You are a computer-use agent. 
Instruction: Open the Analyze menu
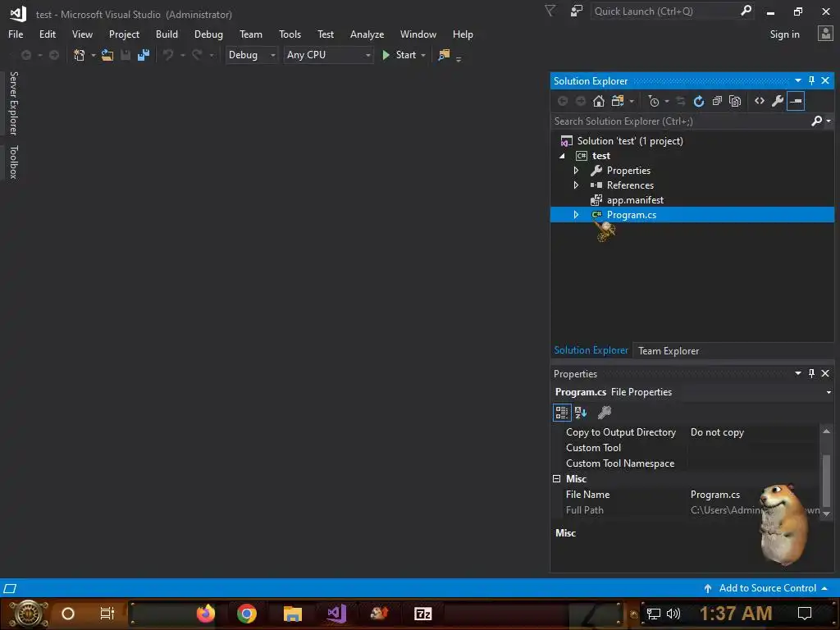point(367,34)
